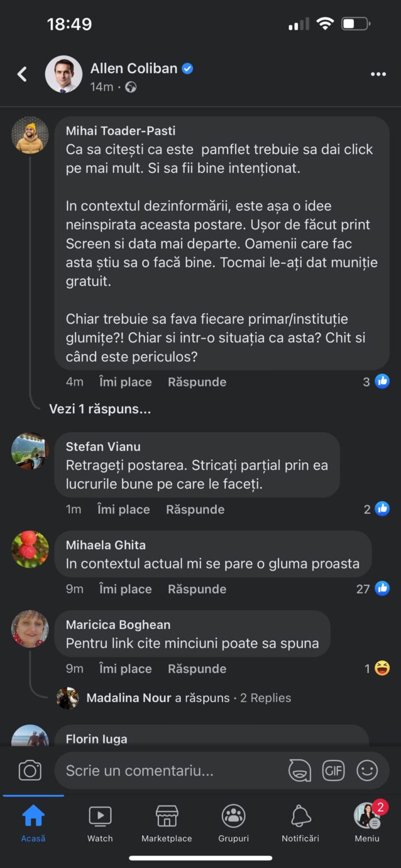
Task: Switch to the Watch tab
Action: 100,823
